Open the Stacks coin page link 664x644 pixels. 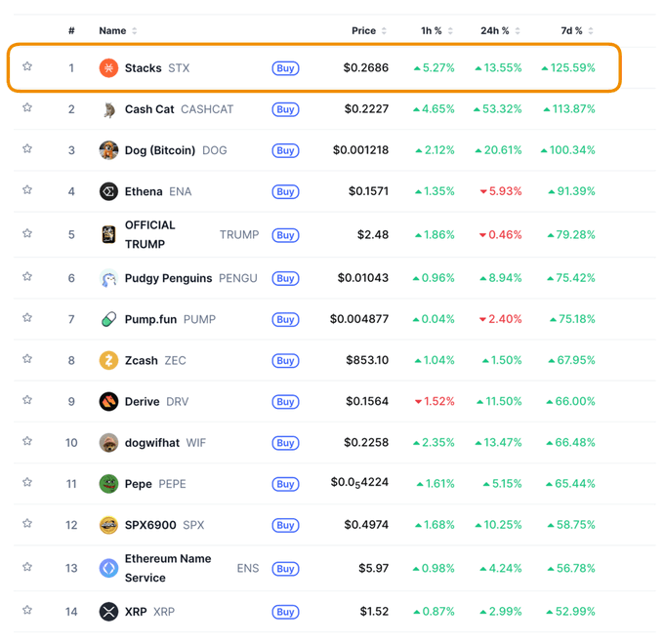click(x=144, y=68)
